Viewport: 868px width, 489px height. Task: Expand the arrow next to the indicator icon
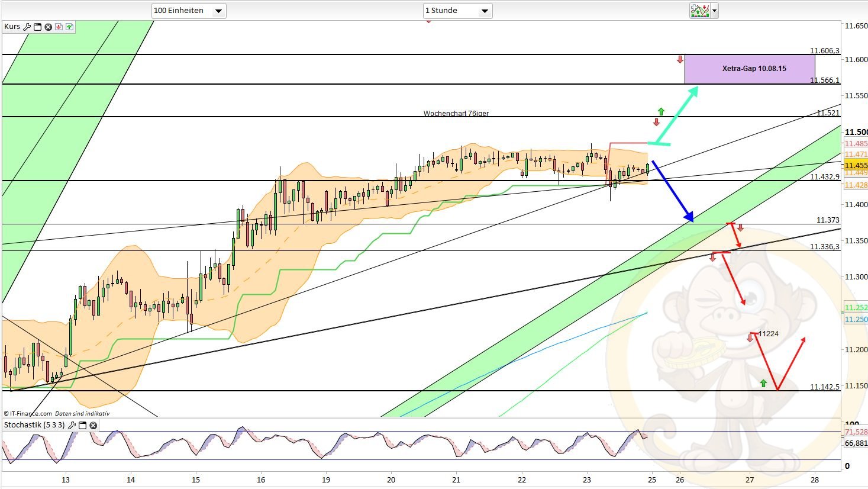pos(715,11)
